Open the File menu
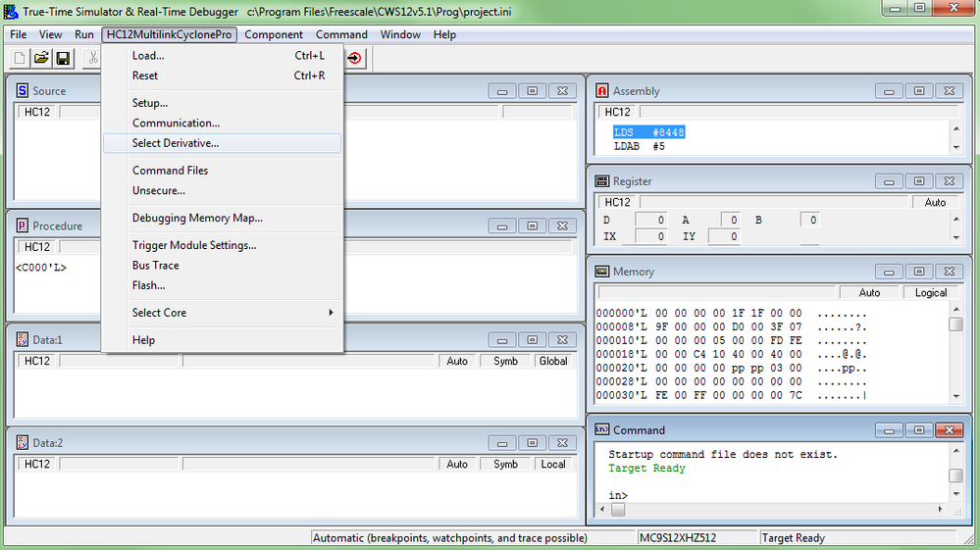 coord(18,34)
